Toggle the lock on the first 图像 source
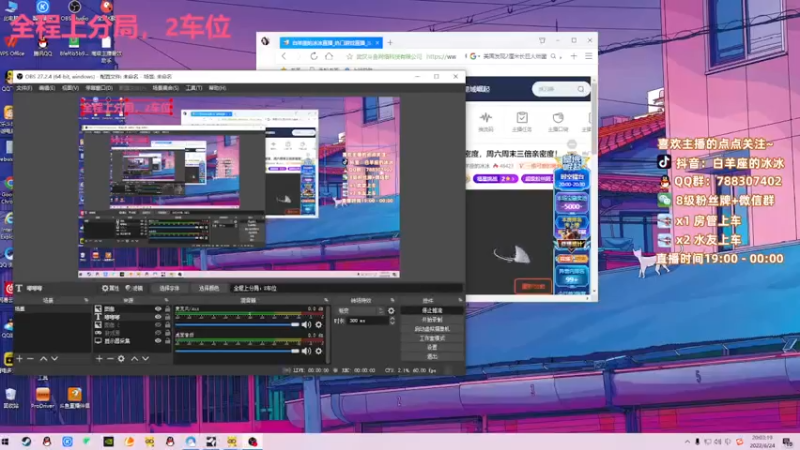This screenshot has width=800, height=450. [167, 309]
